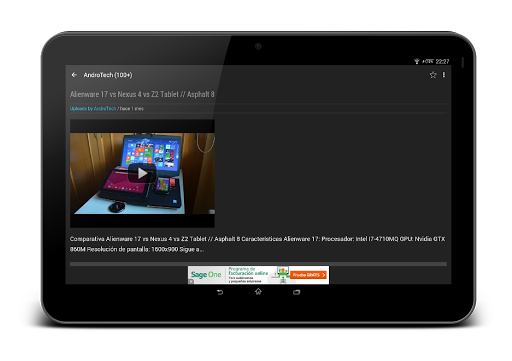Go to the Android home screen icon

coord(258,292)
